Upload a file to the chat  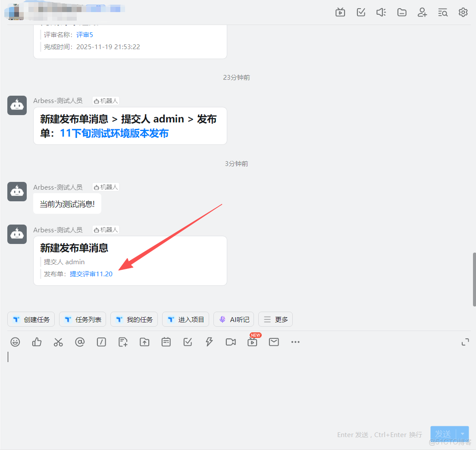pyautogui.click(x=144, y=342)
